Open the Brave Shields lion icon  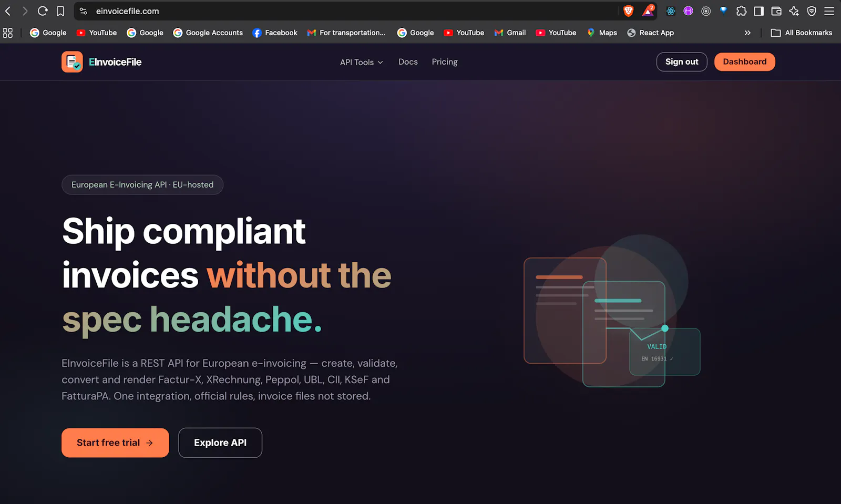pos(628,11)
